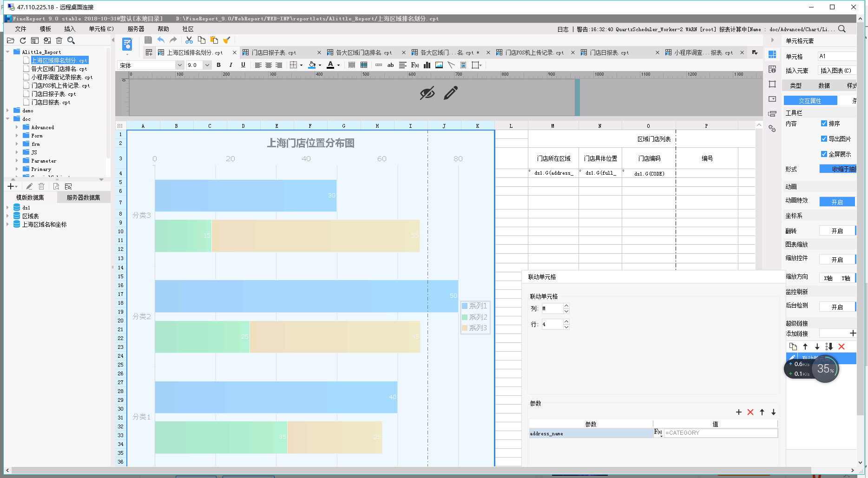868x478 pixels.
Task: Save the current template
Action: (x=148, y=40)
